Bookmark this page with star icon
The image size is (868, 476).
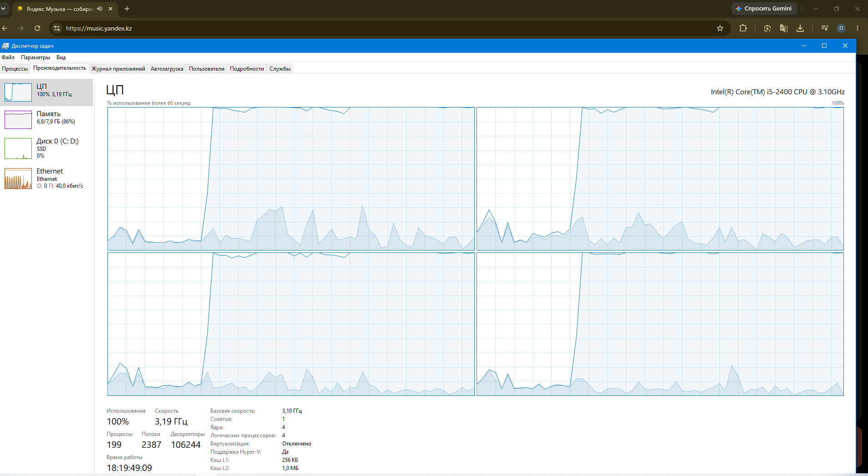coord(720,28)
